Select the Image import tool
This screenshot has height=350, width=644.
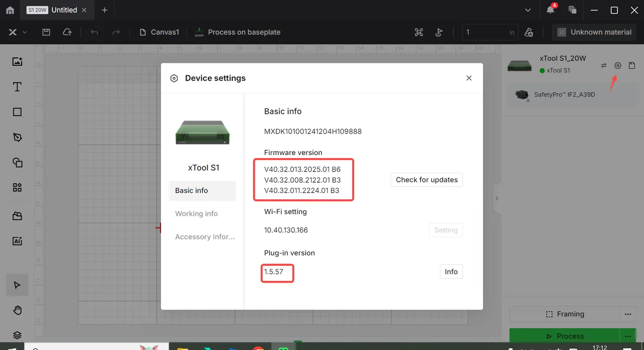[17, 62]
